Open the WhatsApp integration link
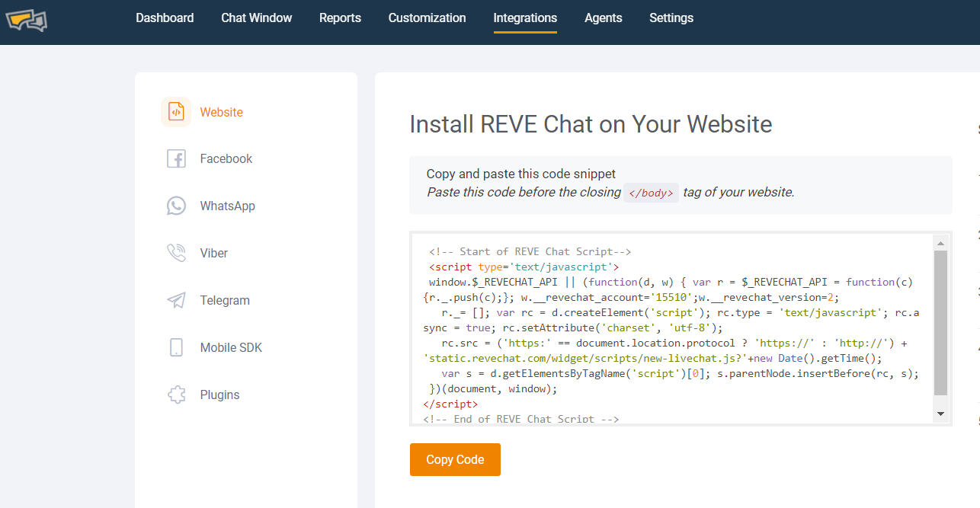The height and width of the screenshot is (508, 980). tap(228, 206)
